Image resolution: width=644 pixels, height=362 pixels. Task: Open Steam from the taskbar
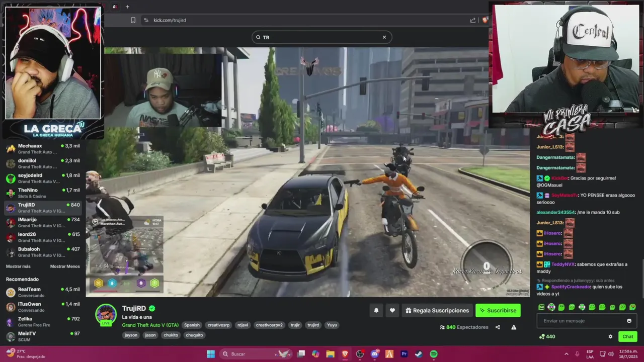click(419, 354)
